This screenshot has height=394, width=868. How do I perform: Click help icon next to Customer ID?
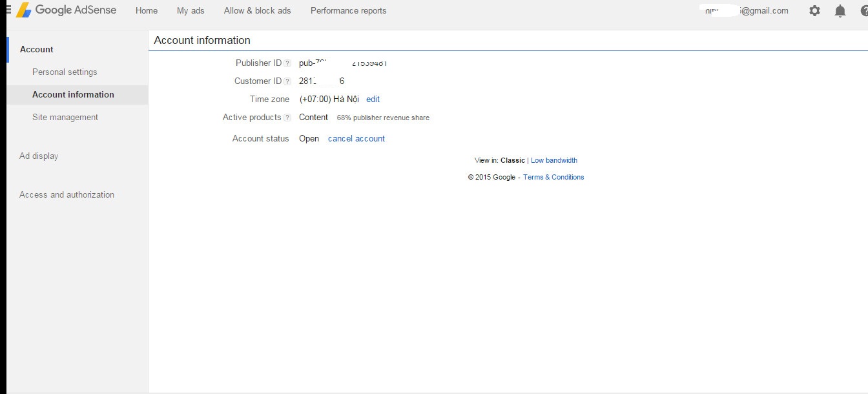[287, 81]
